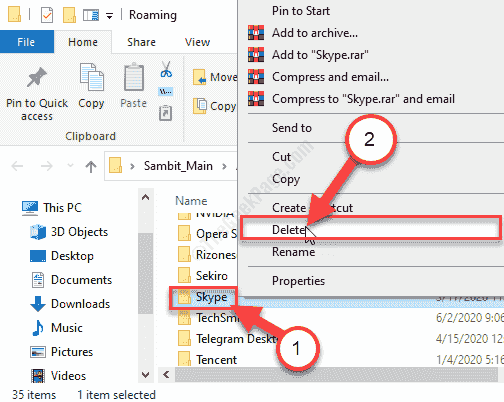This screenshot has height=402, width=504.
Task: Open 3D Objects in navigation pane
Action: tap(69, 232)
